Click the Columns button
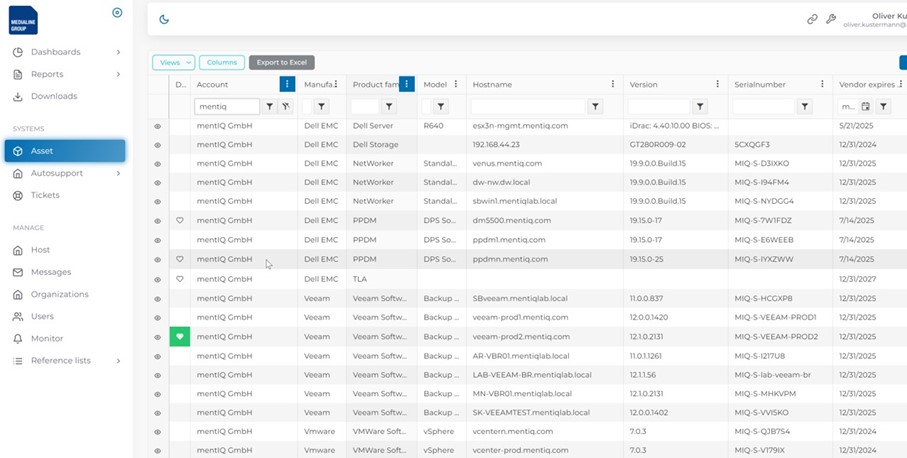The image size is (907, 458). 221,62
